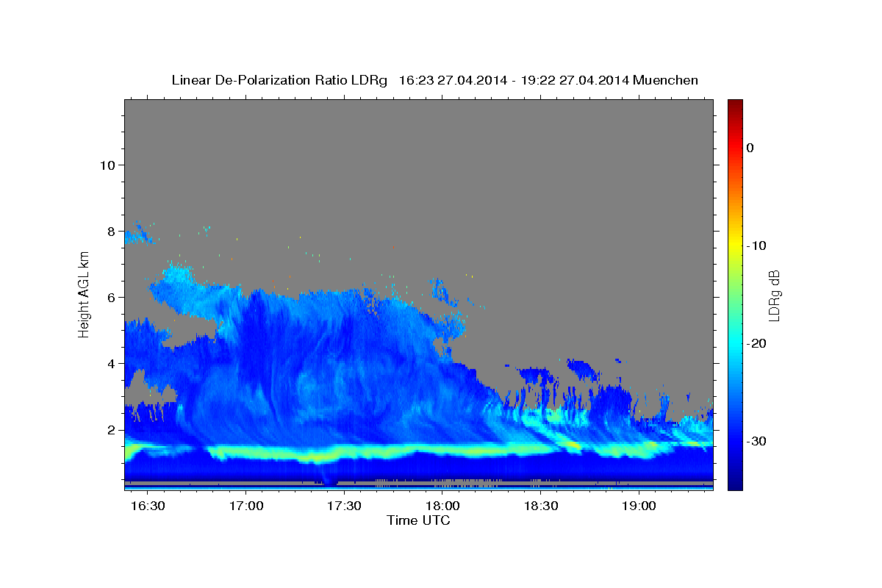Click the colorbar value -30
The width and height of the screenshot is (882, 588).
coord(757,441)
